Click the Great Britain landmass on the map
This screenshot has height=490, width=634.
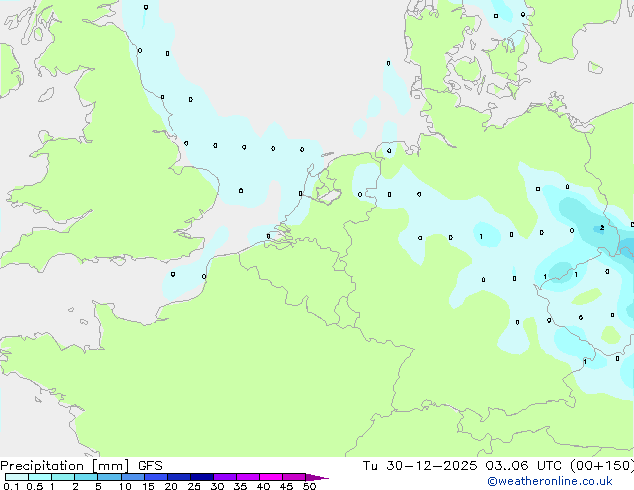(x=110, y=170)
